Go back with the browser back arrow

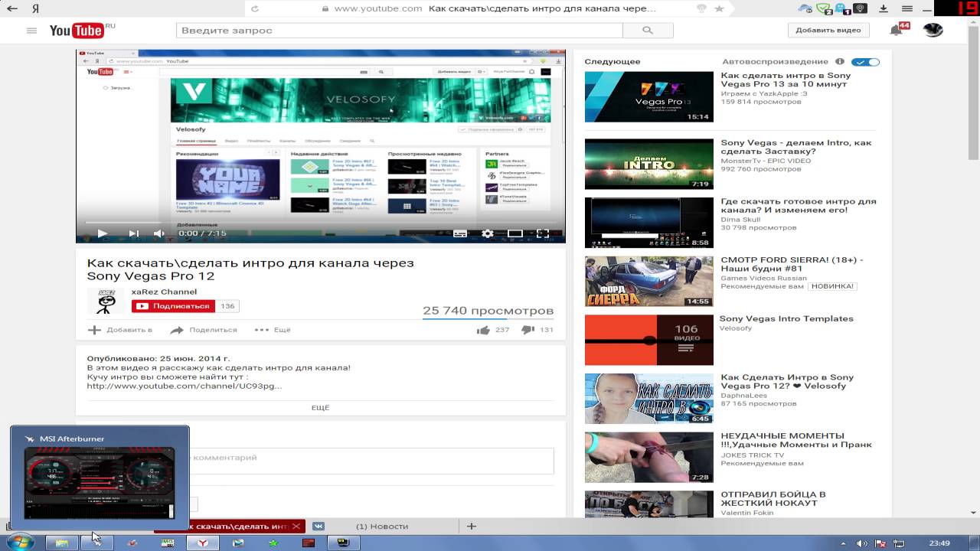(12, 8)
